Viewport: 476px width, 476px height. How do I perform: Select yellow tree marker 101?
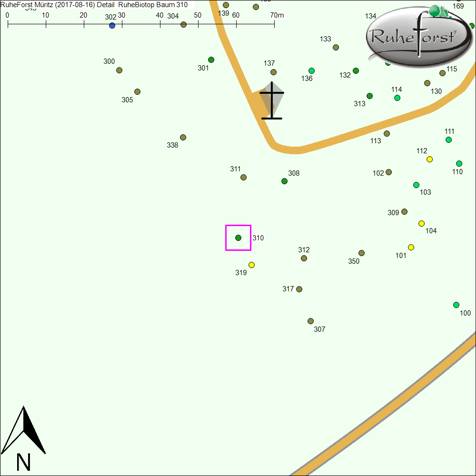[411, 248]
